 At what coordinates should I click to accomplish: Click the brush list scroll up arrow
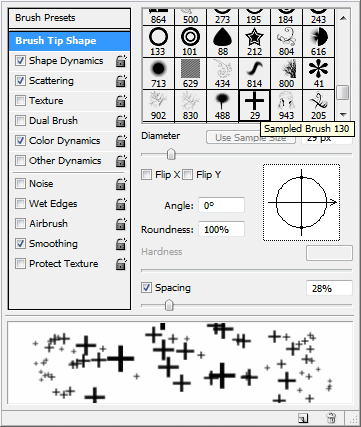point(343,18)
